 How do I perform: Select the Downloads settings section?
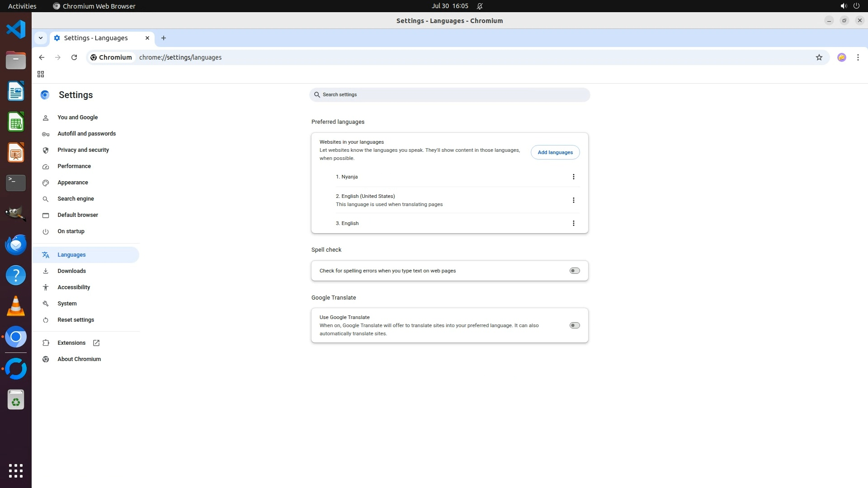pos(71,271)
